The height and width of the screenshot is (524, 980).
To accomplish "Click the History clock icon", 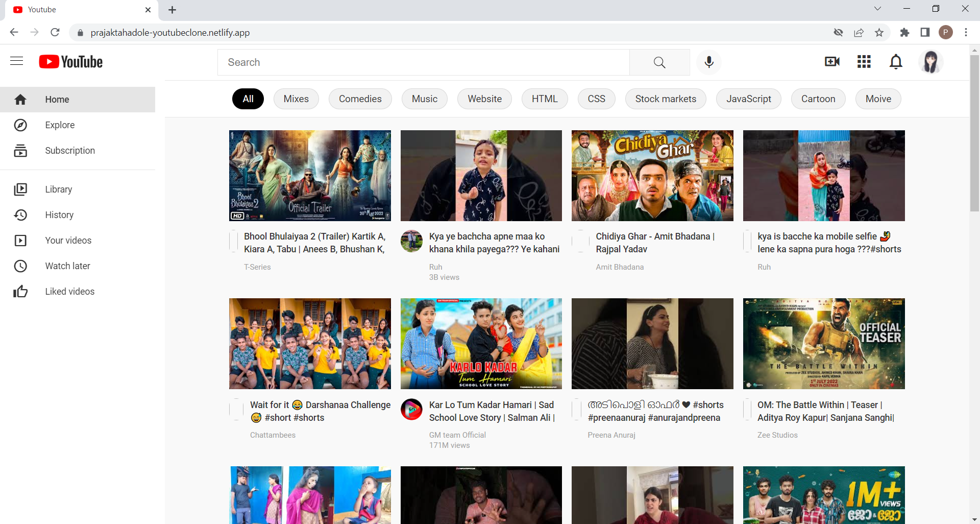I will pos(20,215).
